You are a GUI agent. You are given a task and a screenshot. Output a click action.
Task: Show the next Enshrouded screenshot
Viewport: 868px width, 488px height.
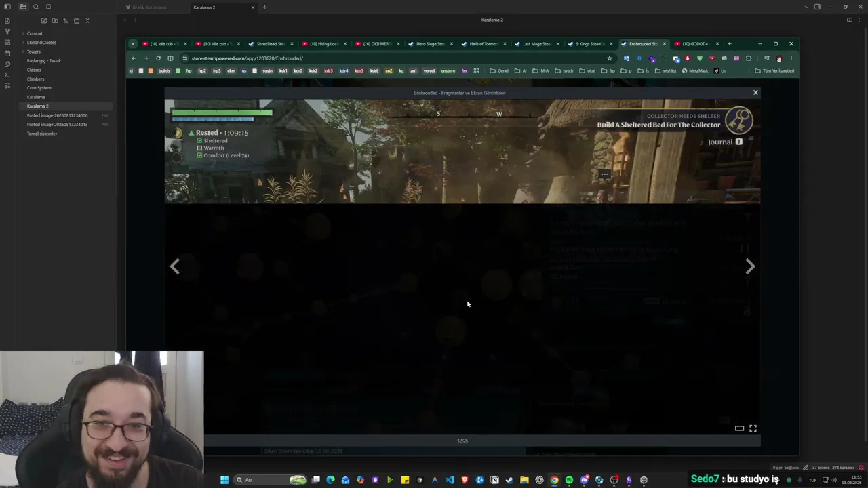click(x=750, y=267)
